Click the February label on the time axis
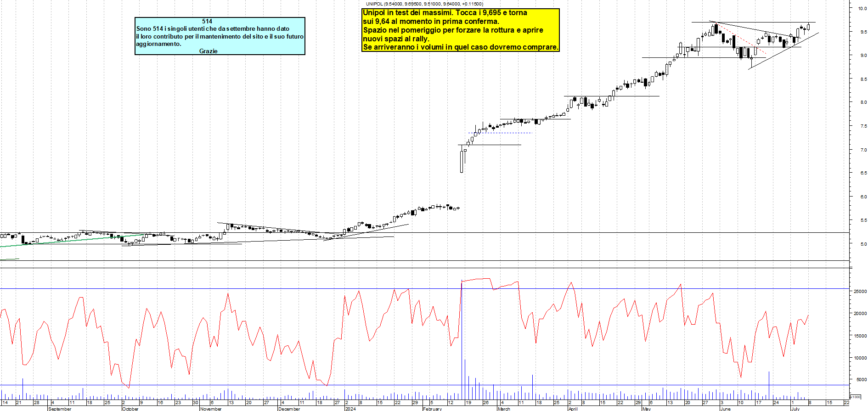Viewport: 868px width, 411px height. click(x=432, y=409)
